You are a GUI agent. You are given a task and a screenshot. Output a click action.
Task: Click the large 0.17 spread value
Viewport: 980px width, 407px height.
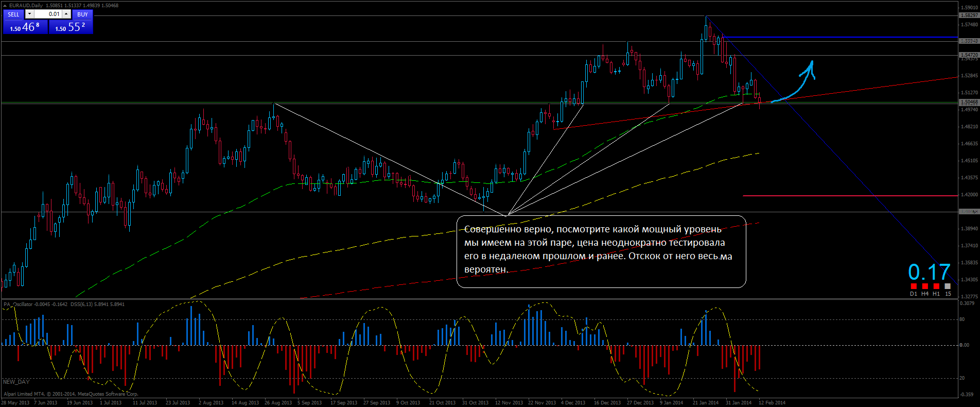pos(929,272)
